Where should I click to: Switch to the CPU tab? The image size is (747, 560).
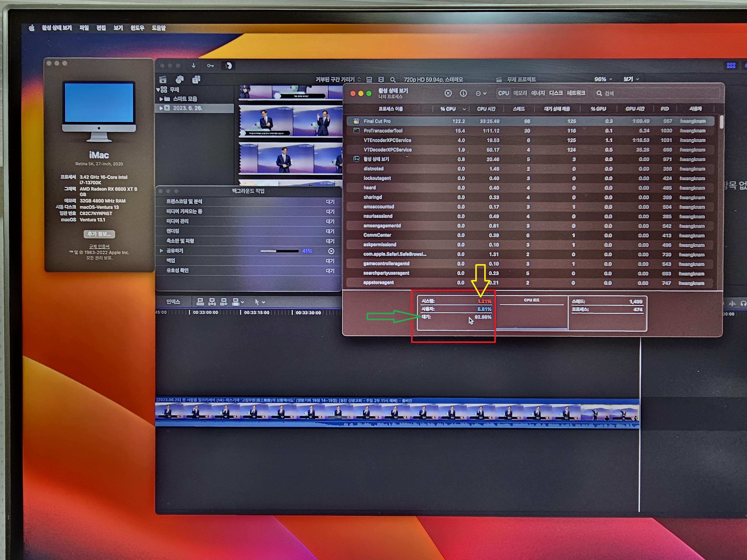[x=503, y=93]
